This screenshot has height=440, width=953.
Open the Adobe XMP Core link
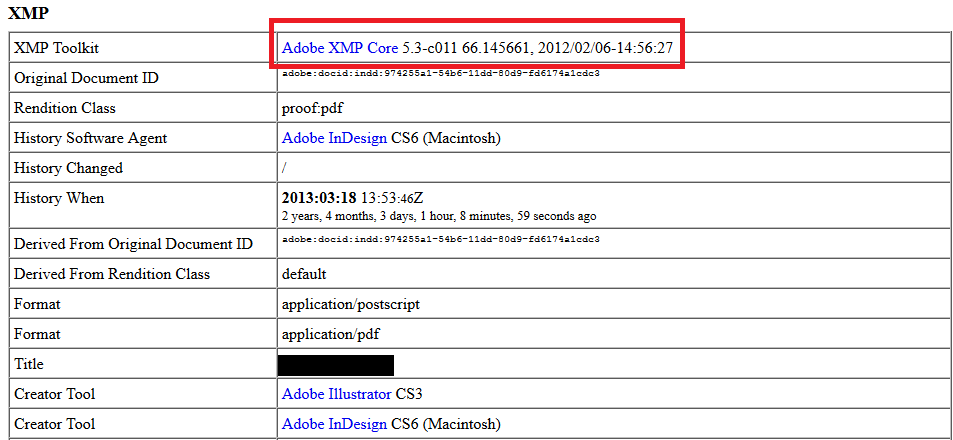point(340,48)
